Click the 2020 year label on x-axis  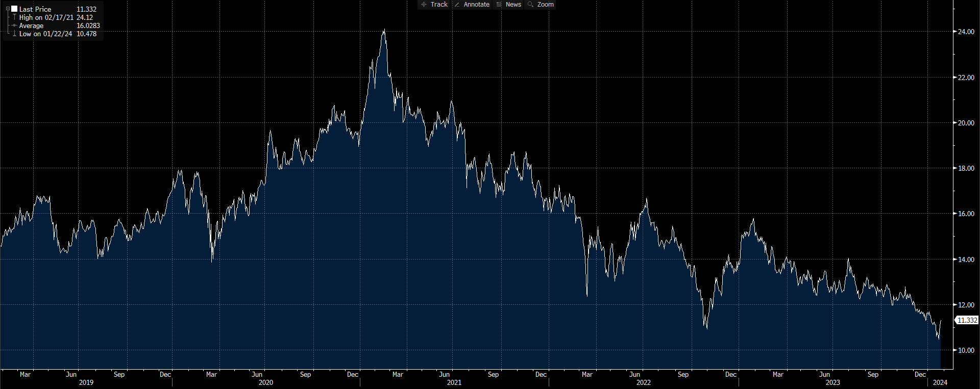click(x=266, y=382)
